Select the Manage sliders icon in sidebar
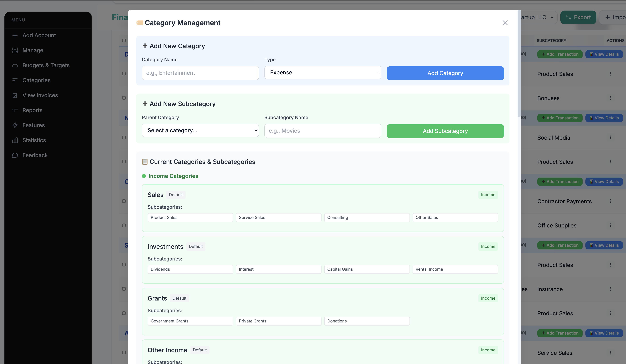 tap(15, 50)
